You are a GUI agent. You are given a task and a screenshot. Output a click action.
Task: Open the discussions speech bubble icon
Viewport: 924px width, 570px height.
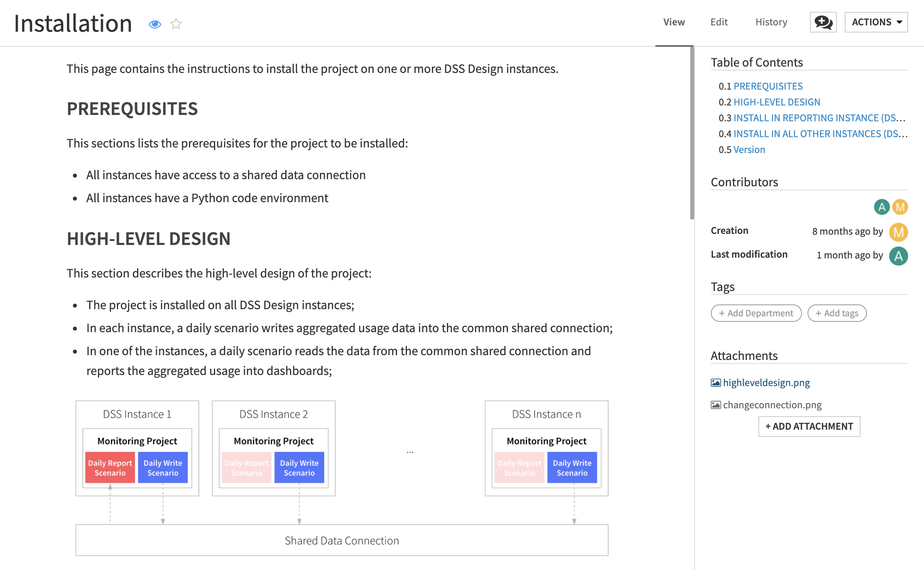823,22
